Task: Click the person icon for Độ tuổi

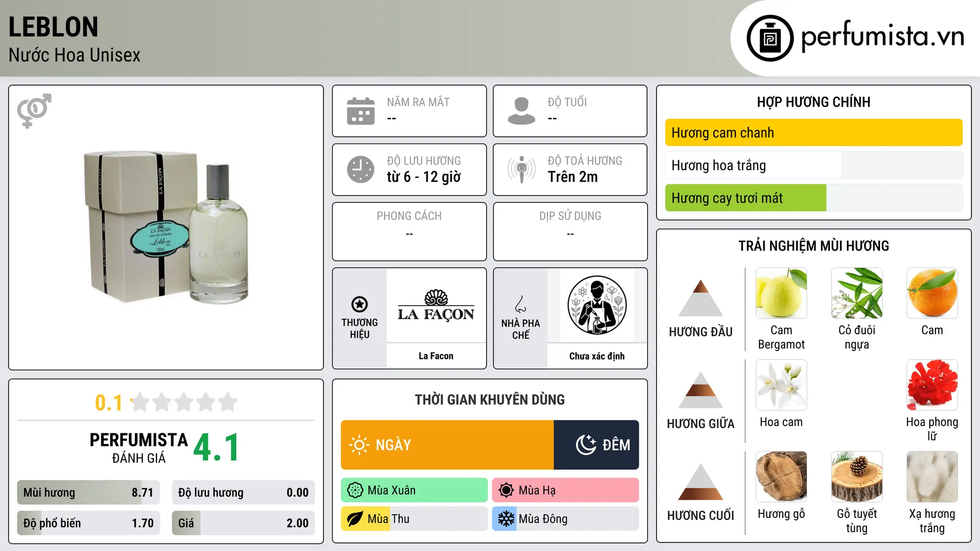Action: click(522, 111)
